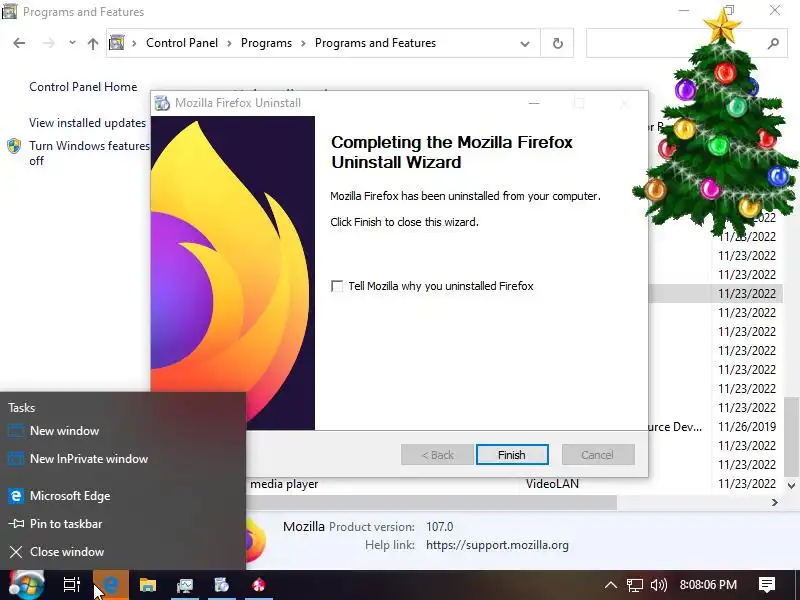Click the https://support.mozilla.org help link
Screen dimensions: 800x600
tap(497, 545)
